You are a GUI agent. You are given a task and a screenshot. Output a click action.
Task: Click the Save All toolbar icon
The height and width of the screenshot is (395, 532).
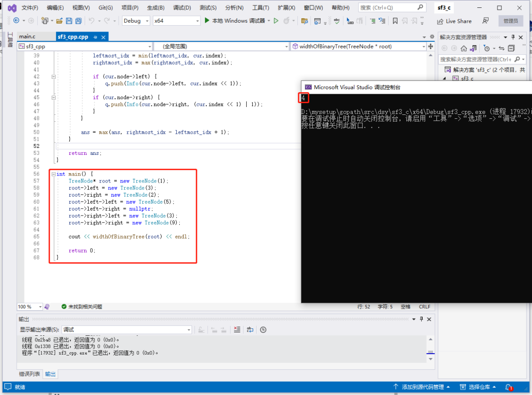coord(78,21)
